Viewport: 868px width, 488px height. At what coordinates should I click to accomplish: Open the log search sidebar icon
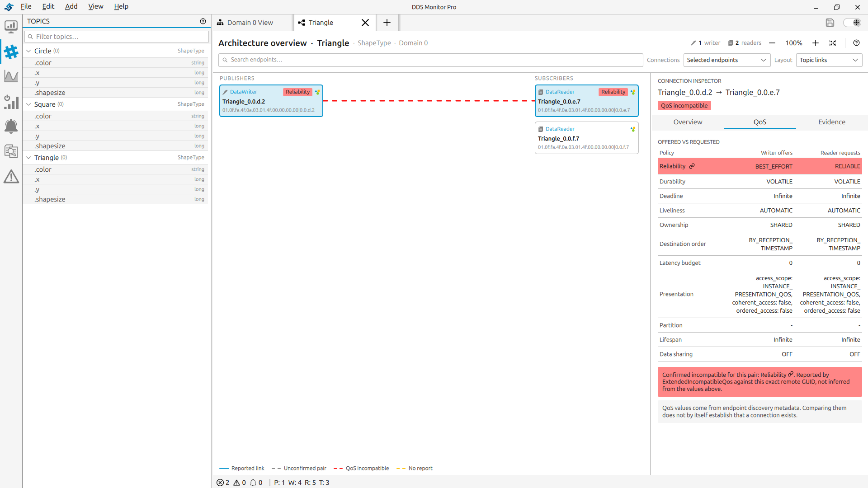coord(11,151)
